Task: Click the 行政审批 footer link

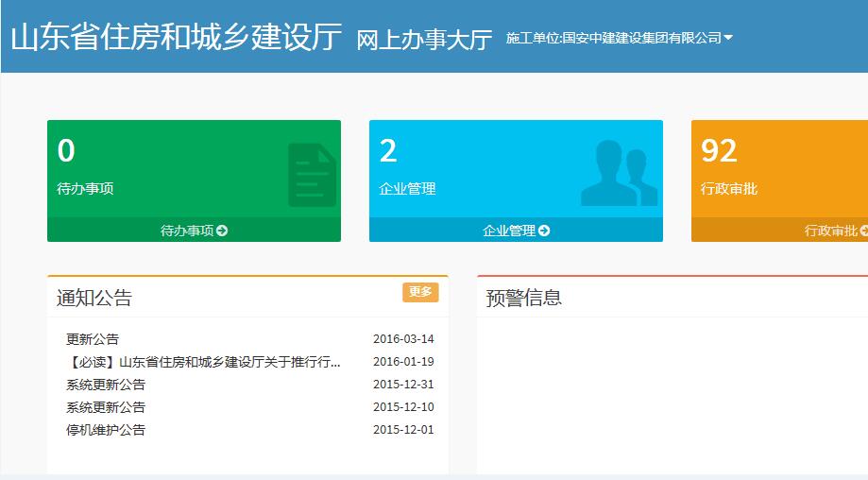Action: pos(831,231)
